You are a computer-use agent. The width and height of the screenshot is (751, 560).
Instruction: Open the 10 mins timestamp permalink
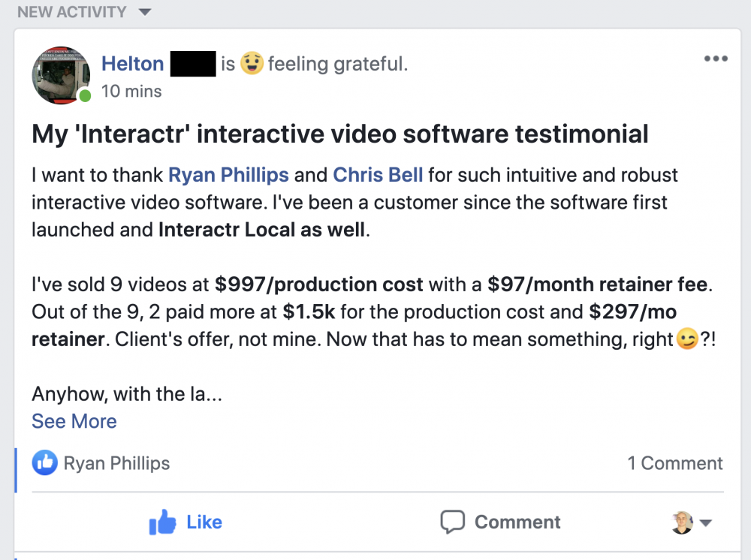131,91
